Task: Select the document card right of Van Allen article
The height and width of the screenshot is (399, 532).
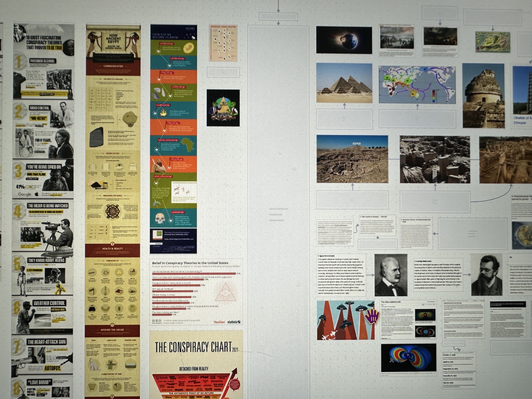Action: click(463, 319)
